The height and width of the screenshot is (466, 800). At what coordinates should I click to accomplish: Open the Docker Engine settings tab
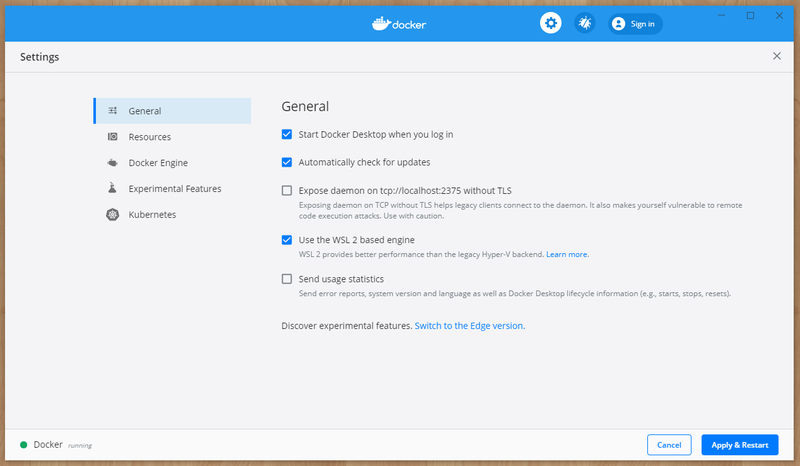pyautogui.click(x=172, y=163)
